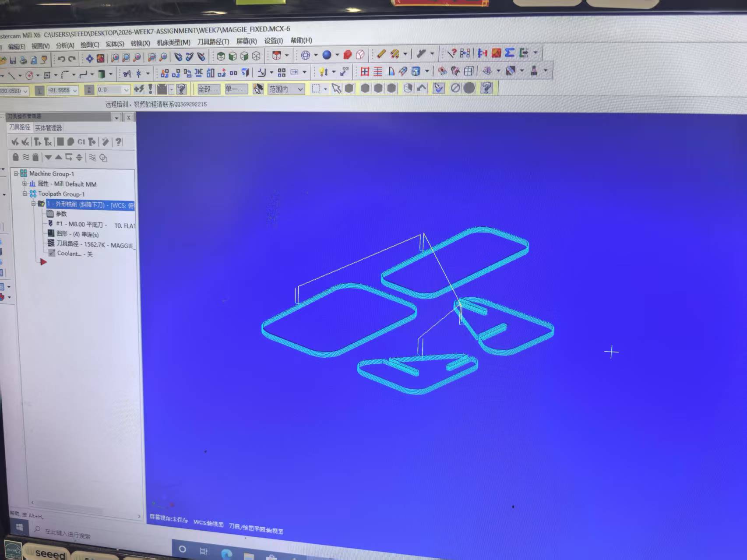Collapse the selected contour operation node
The height and width of the screenshot is (560, 747).
coord(33,204)
